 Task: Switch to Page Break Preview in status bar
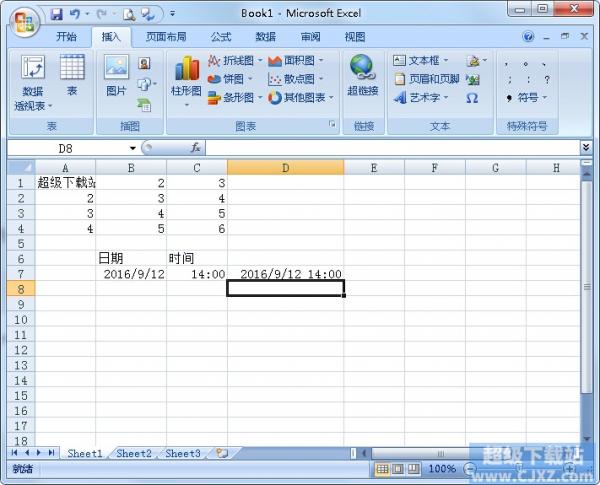tap(412, 468)
